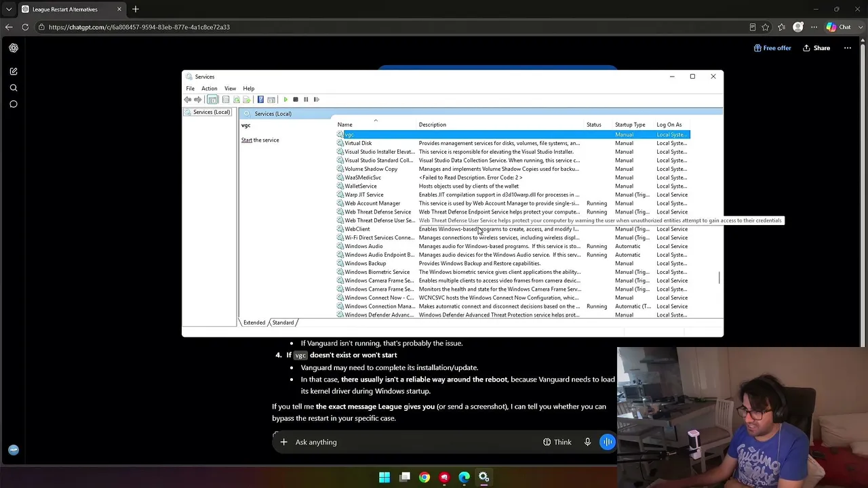This screenshot has width=868, height=488.
Task: Open Properties from the Services toolbar
Action: pos(226,100)
